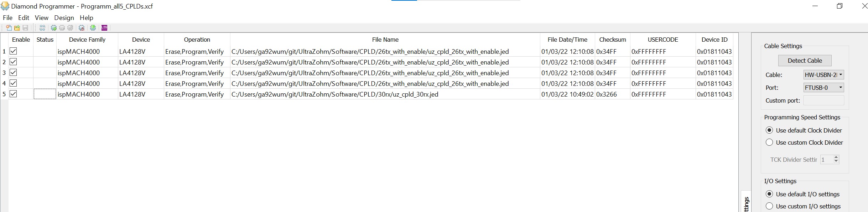Viewport: 868px width, 212px height.
Task: Uncheck the Enable checkbox for row 1
Action: (13, 51)
